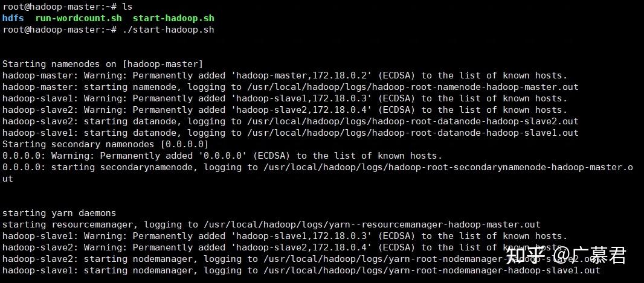Click the "Starting secondary namenodes [0.0.0.0]" line
This screenshot has width=644, height=283.
(106, 144)
